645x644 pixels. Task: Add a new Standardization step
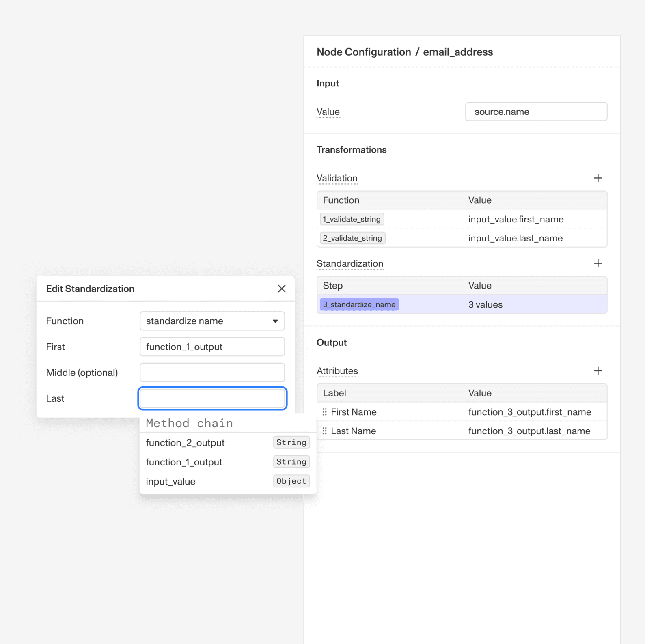(x=598, y=263)
